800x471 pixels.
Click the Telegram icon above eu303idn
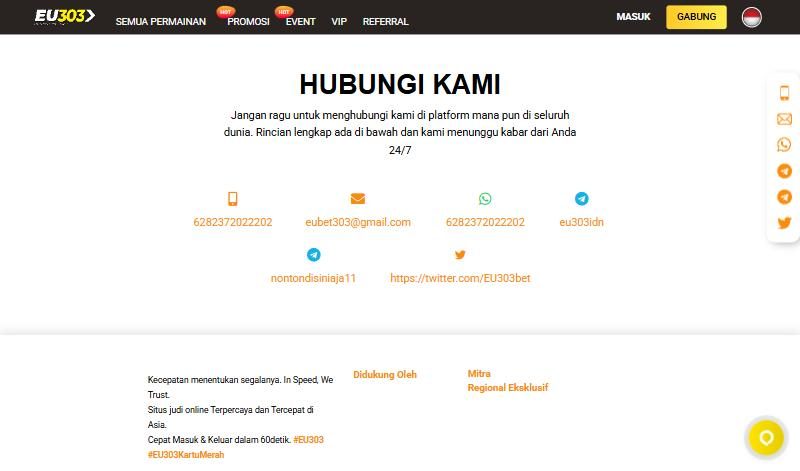click(582, 199)
